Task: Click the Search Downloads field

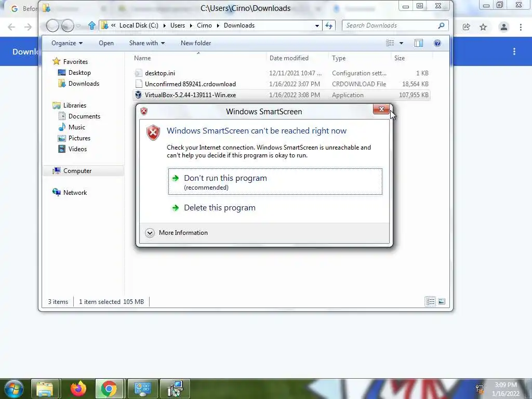Action: point(390,25)
